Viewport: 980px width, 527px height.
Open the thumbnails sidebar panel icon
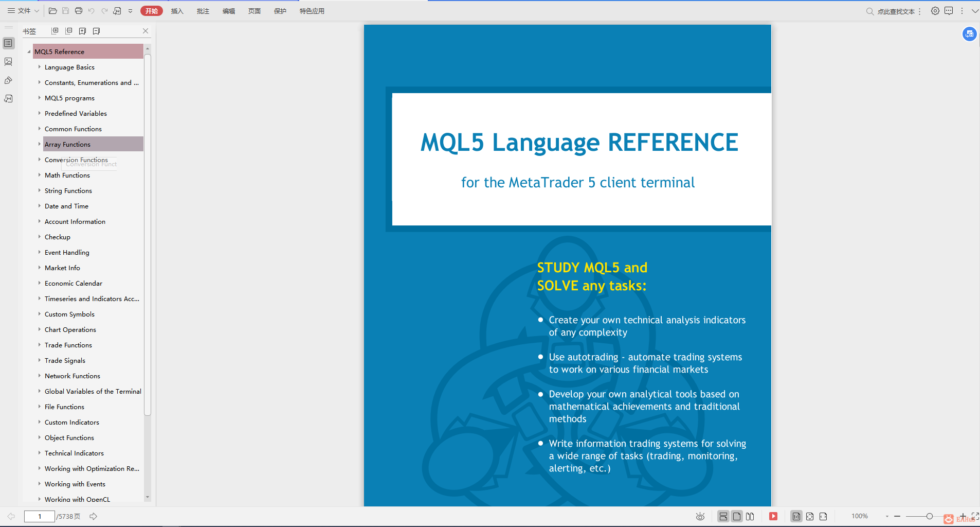(x=8, y=62)
